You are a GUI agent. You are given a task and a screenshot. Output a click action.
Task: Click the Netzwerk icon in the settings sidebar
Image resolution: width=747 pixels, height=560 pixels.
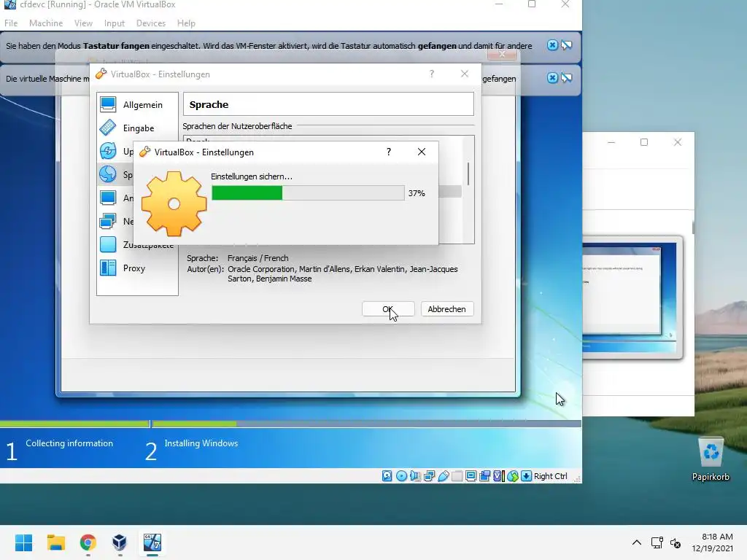108,221
